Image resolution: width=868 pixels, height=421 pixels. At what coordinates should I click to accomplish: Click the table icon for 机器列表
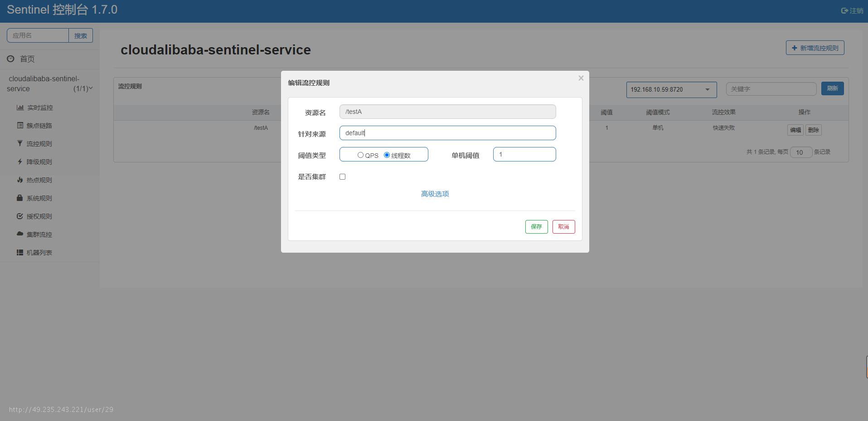[x=20, y=252]
